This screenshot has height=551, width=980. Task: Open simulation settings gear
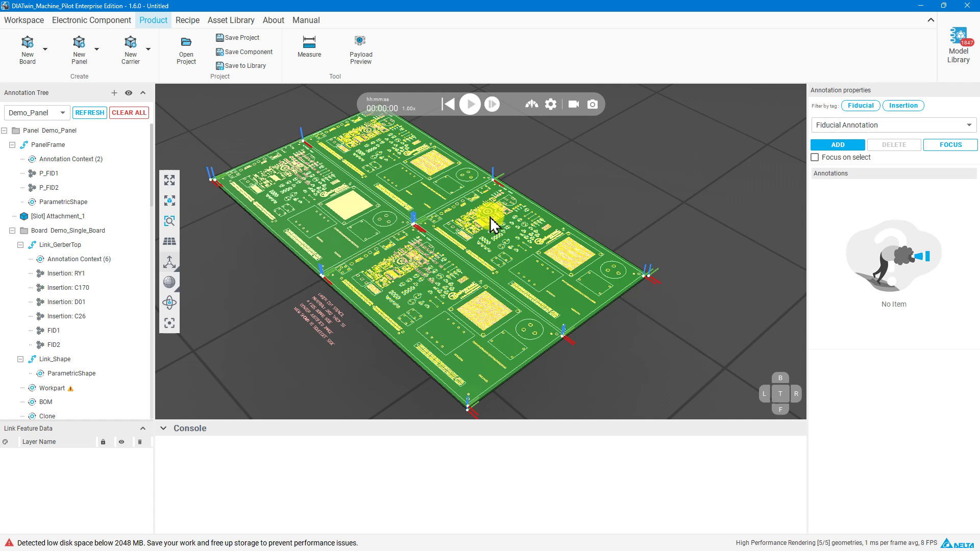pyautogui.click(x=551, y=104)
